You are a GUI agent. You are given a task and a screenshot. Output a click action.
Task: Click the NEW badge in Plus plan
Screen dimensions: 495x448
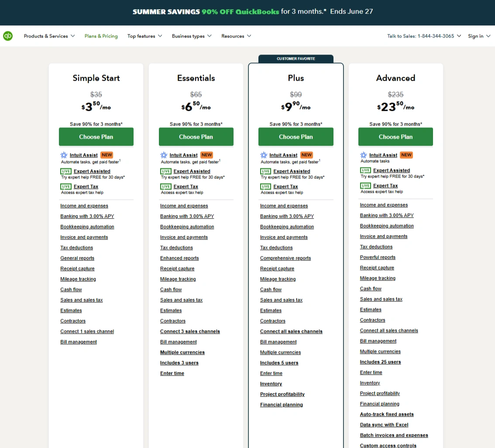point(306,155)
